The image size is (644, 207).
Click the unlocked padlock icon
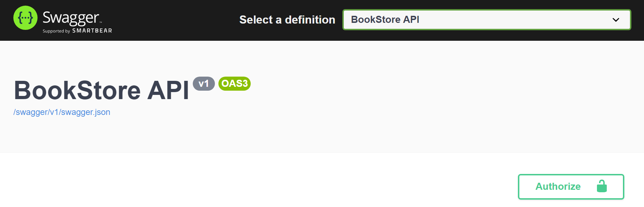[x=602, y=186]
